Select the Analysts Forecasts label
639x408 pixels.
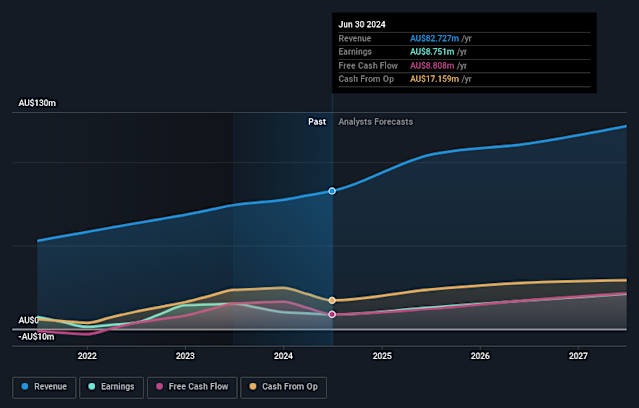pyautogui.click(x=375, y=122)
